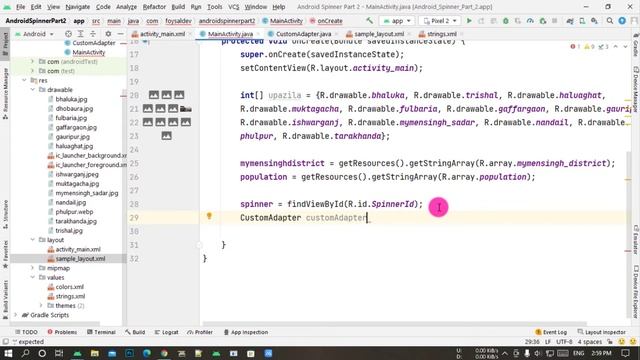Expand the themes (2) node
This screenshot has height=360, width=640.
pos(41,306)
